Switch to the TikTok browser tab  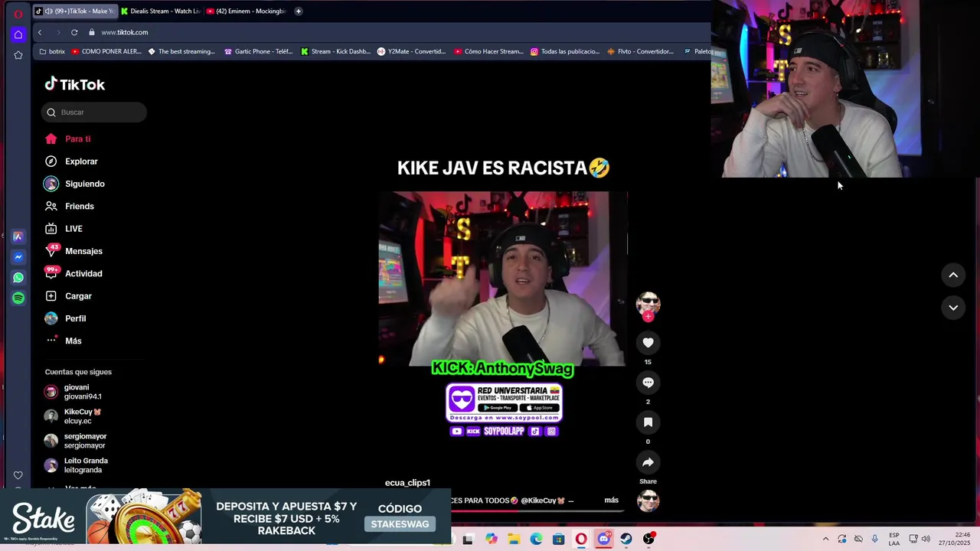tap(74, 11)
